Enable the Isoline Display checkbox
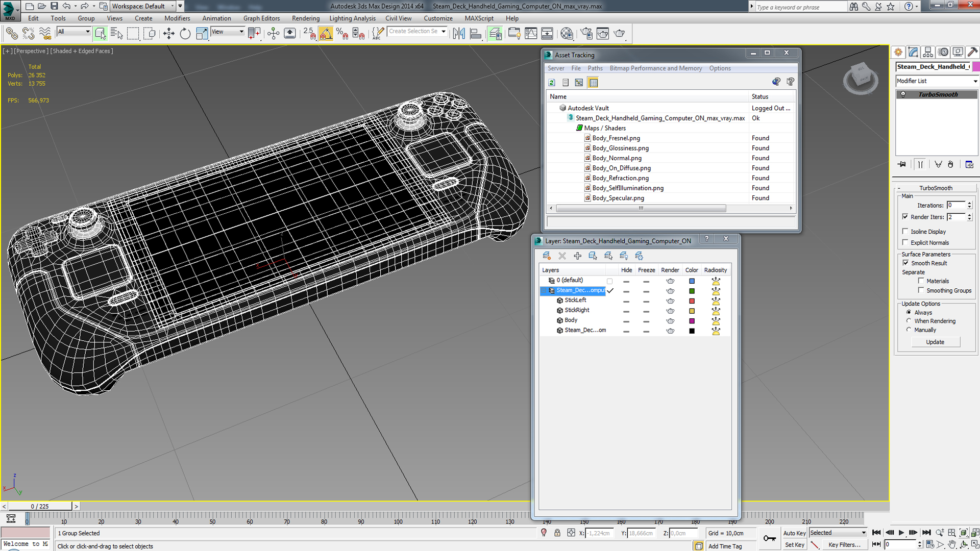 (905, 231)
